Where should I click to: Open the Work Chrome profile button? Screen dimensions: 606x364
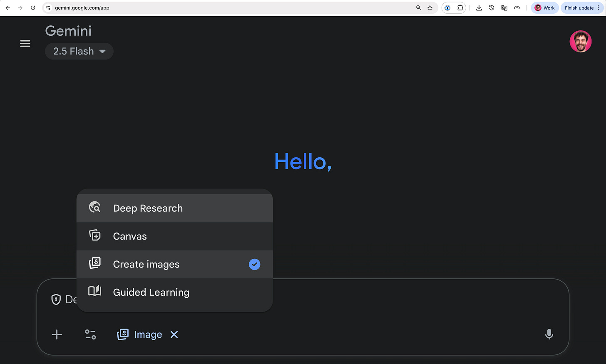point(545,7)
